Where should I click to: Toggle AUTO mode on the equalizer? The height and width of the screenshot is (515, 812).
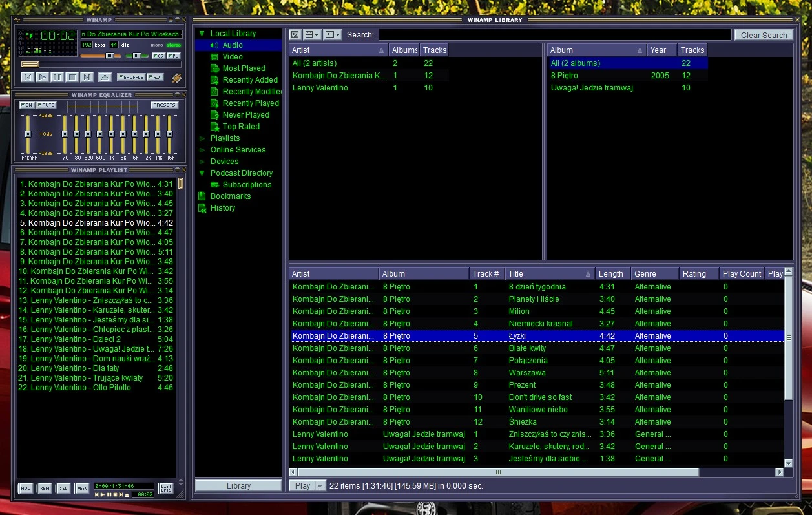coord(48,104)
